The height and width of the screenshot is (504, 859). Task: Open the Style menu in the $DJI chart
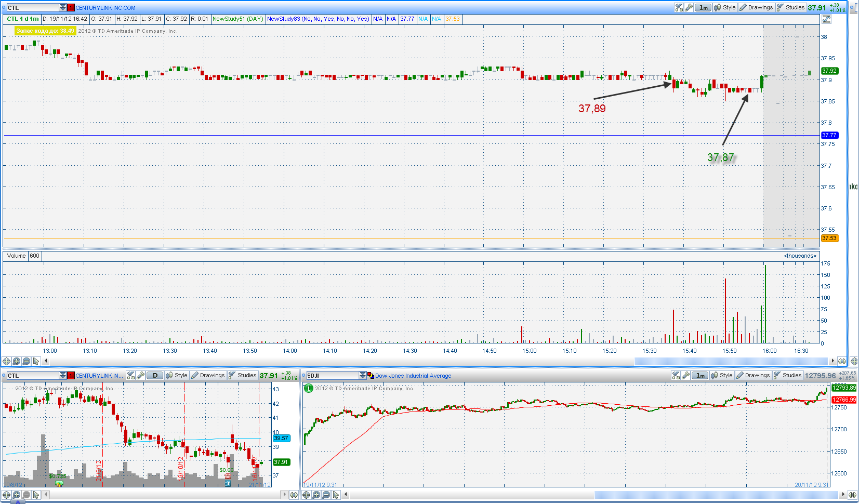click(x=722, y=375)
